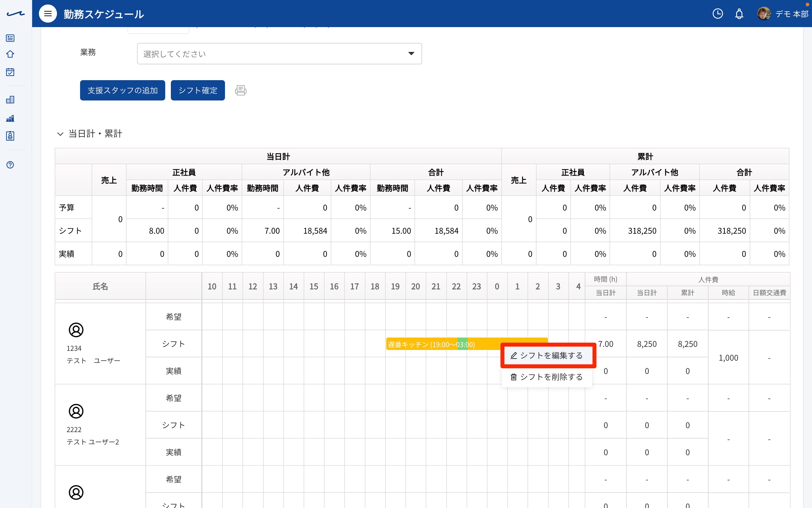812x508 pixels.
Task: Click the hour 23 column header
Action: pos(476,286)
